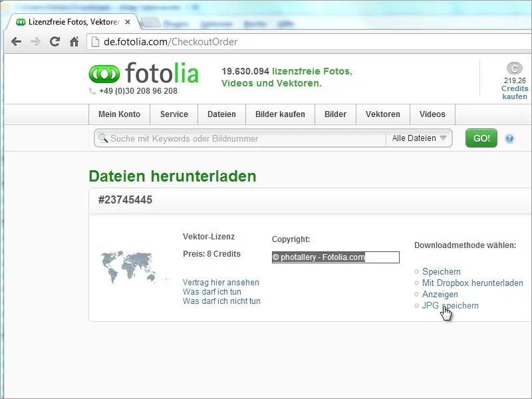The image size is (532, 399).
Task: Click the browser forward arrow
Action: click(35, 42)
